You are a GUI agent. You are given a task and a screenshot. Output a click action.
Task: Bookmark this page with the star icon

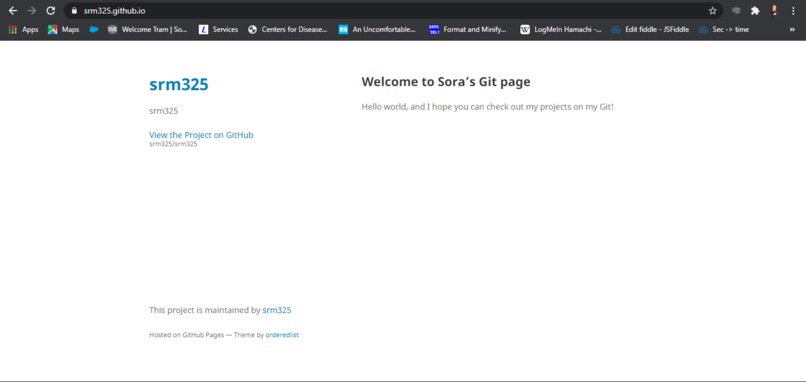click(x=712, y=11)
